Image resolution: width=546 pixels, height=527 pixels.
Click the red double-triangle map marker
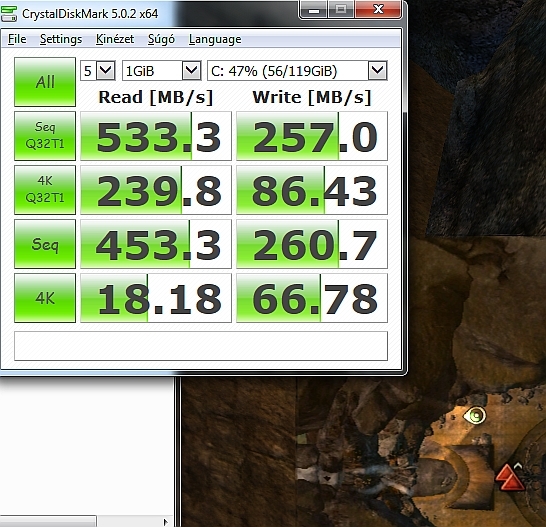coord(509,477)
